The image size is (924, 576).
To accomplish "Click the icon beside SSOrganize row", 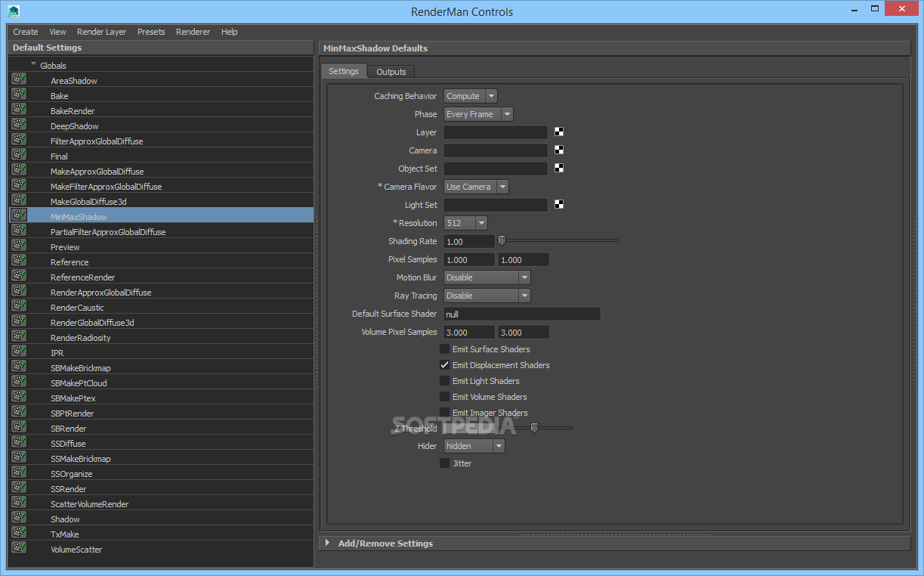I will [x=19, y=472].
